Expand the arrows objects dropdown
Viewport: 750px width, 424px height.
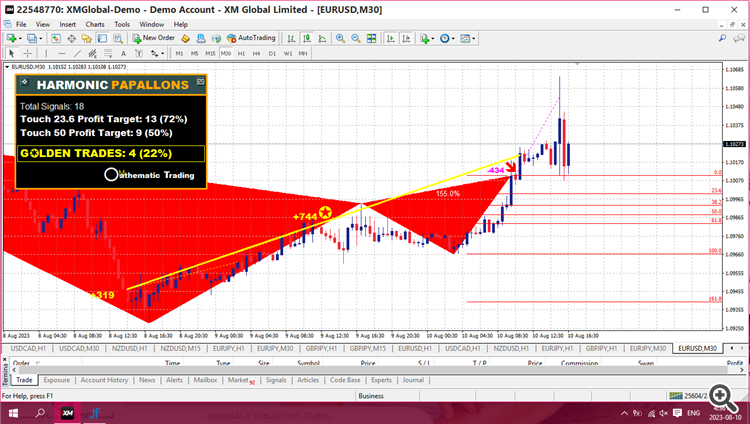162,53
